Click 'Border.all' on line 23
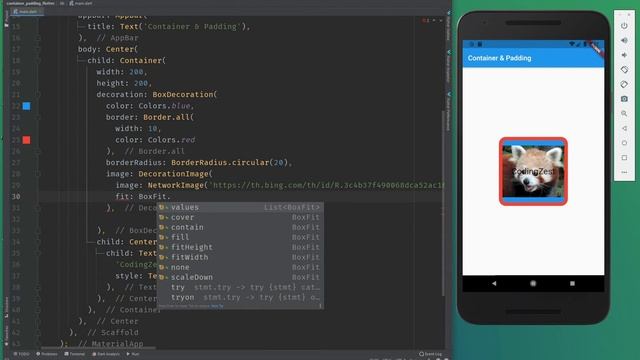This screenshot has height=360, width=640. (166, 117)
